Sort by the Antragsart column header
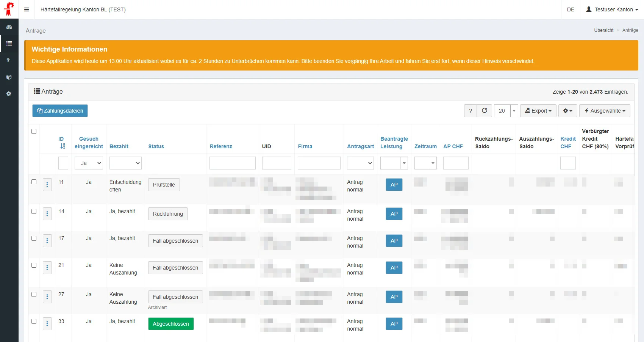This screenshot has height=342, width=644. tap(360, 146)
